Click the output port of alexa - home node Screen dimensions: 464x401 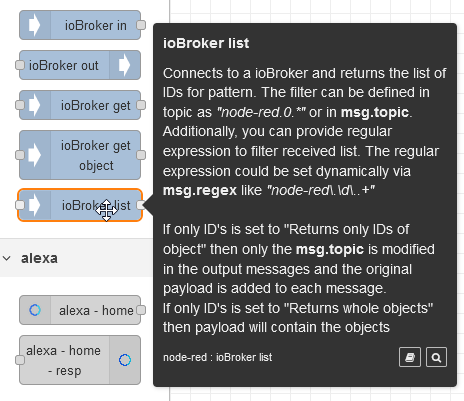141,310
